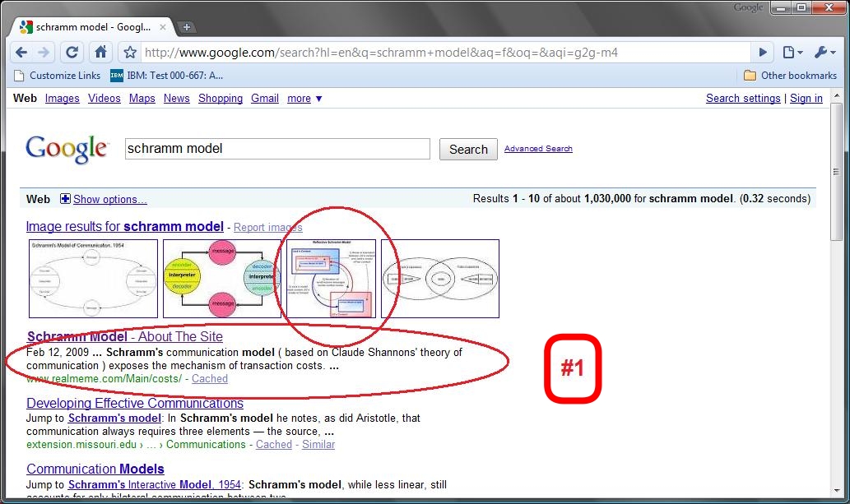Open Image results for schramm model
850x504 pixels.
(x=125, y=227)
